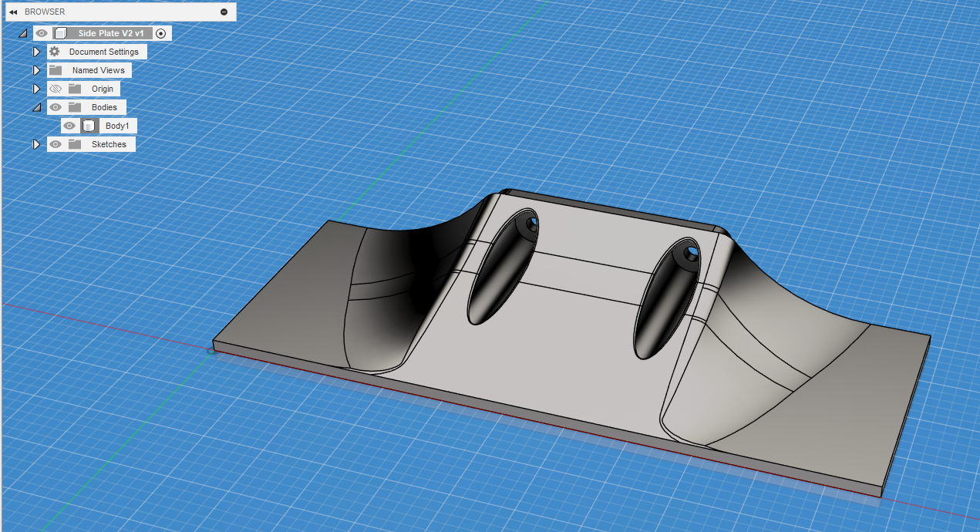The image size is (980, 532).
Task: Hide the Bodies folder using its eye icon
Action: [55, 107]
